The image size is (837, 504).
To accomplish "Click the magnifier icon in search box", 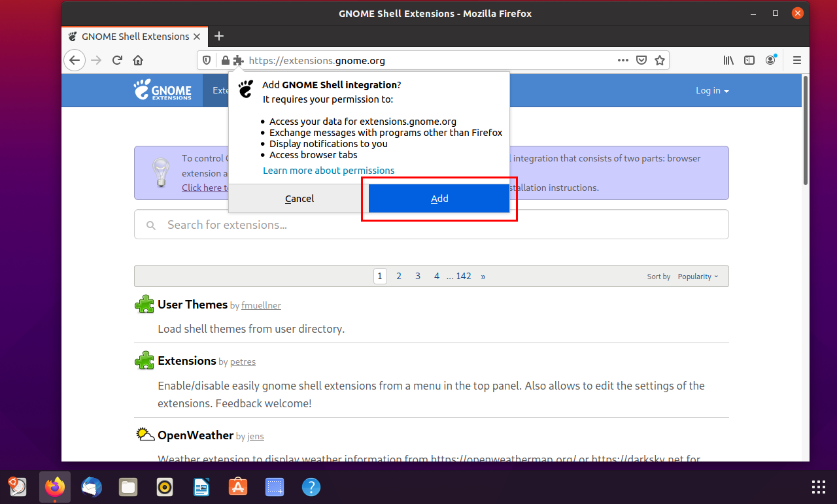I will click(x=151, y=226).
